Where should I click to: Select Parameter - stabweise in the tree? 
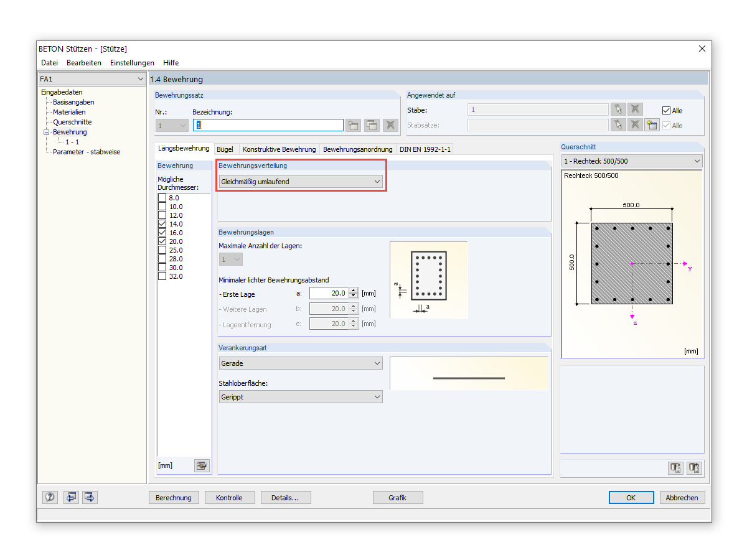tap(87, 152)
